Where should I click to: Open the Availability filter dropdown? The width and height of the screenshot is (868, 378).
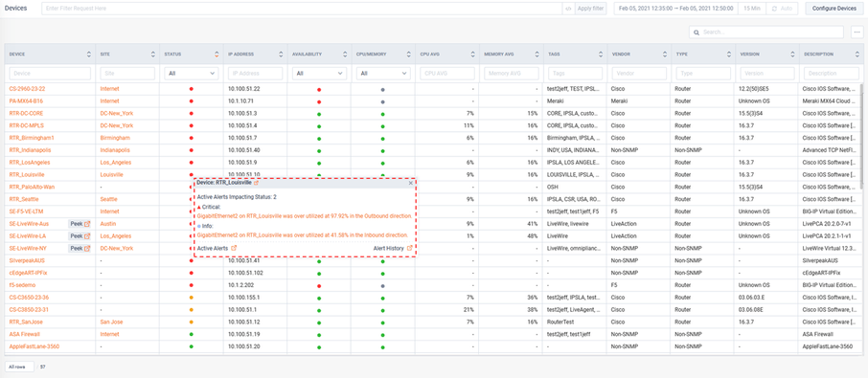319,73
